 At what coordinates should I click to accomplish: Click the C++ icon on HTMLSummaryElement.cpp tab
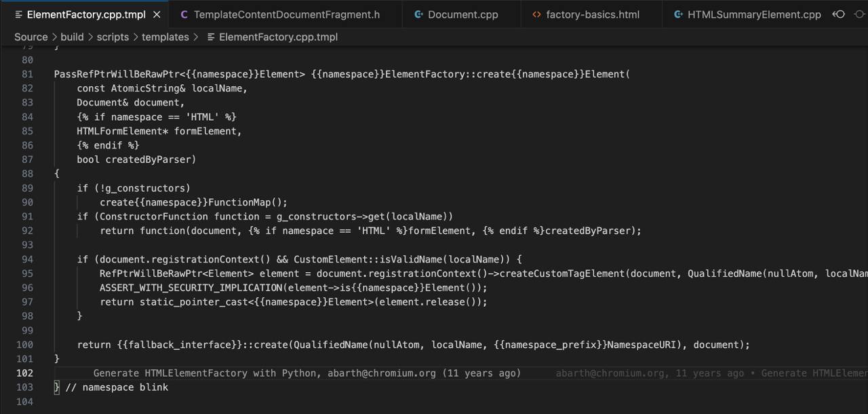pos(678,14)
